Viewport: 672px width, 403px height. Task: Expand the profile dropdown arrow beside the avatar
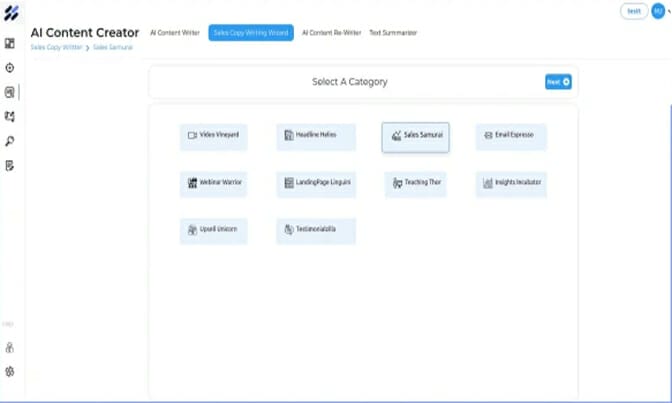667,10
